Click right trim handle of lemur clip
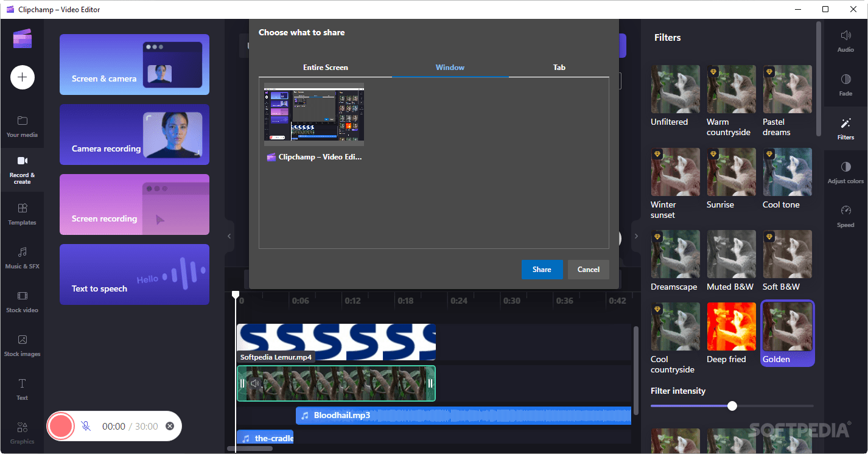Viewport: 868px width, 454px height. point(430,383)
